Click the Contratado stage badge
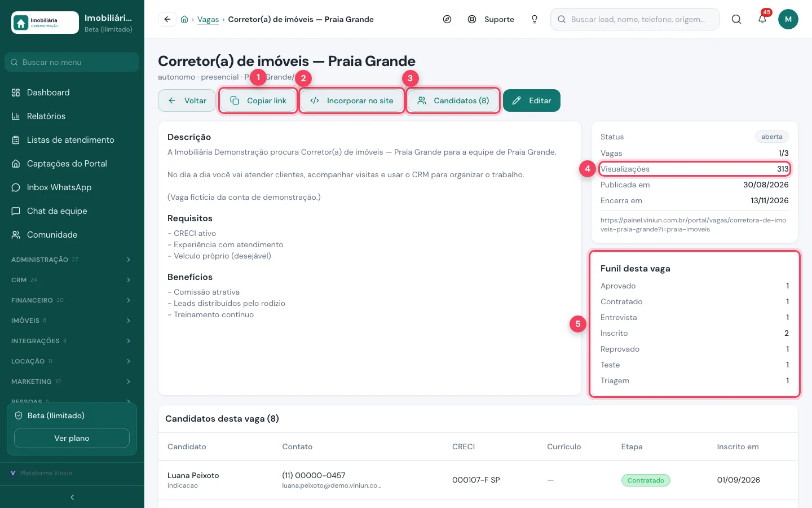Image resolution: width=812 pixels, height=508 pixels. point(646,480)
